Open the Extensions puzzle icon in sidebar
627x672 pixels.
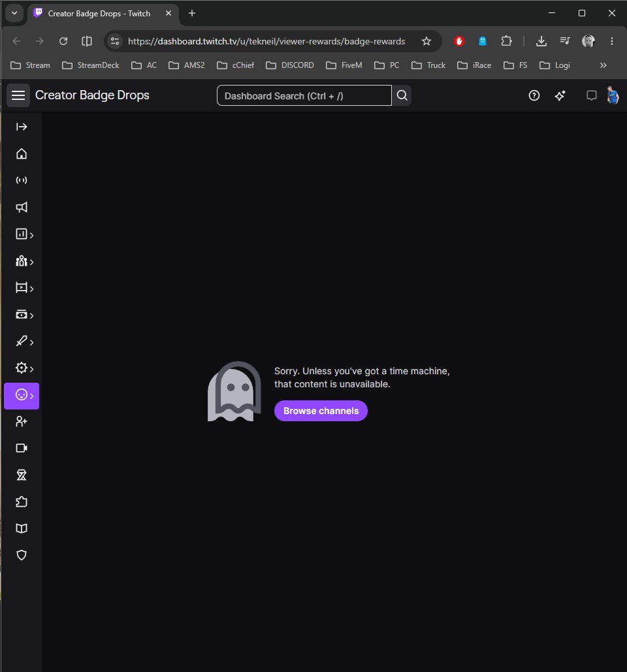point(22,502)
